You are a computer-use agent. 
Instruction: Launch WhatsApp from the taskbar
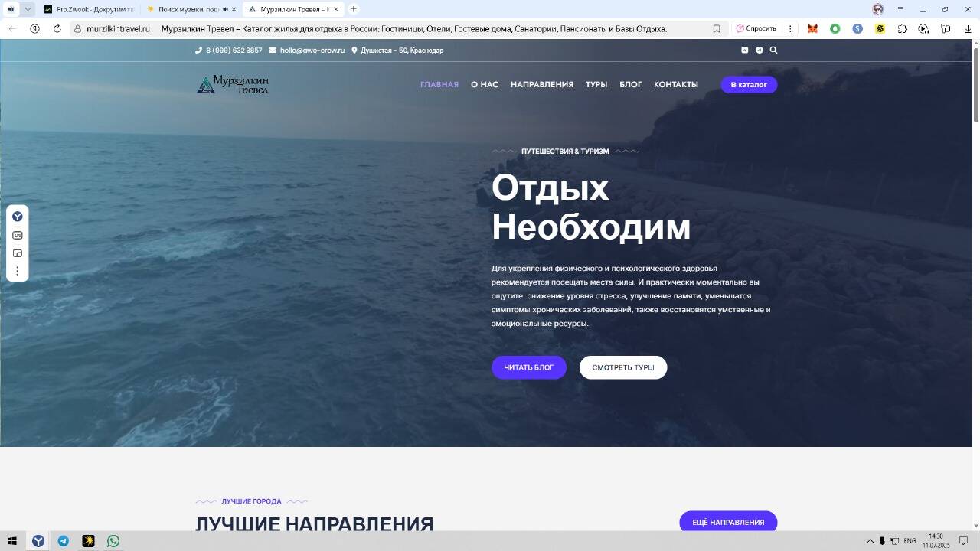point(113,541)
